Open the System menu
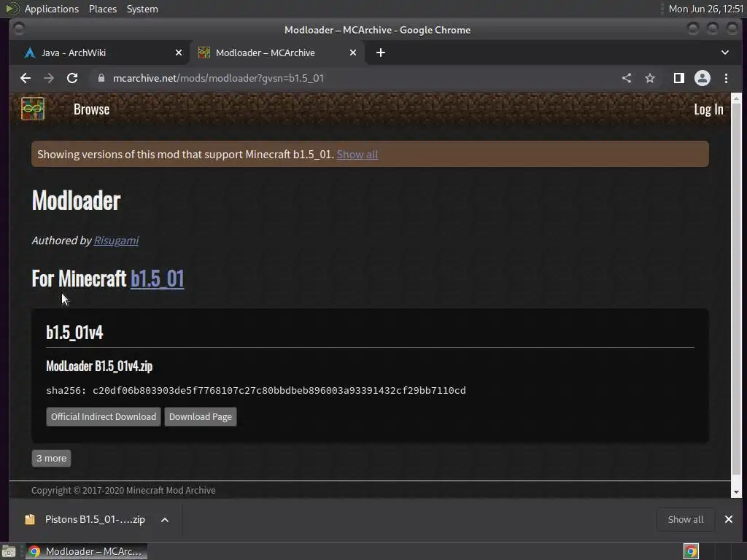 (x=142, y=9)
